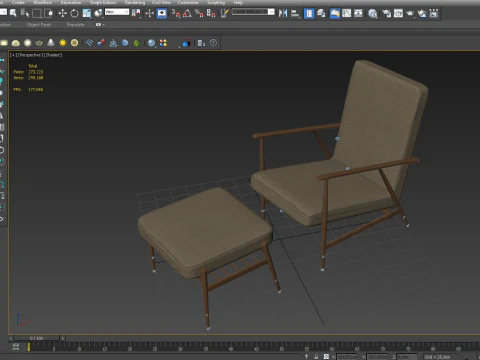The width and height of the screenshot is (480, 360).
Task: Click the Mirror tool icon
Action: point(283,13)
